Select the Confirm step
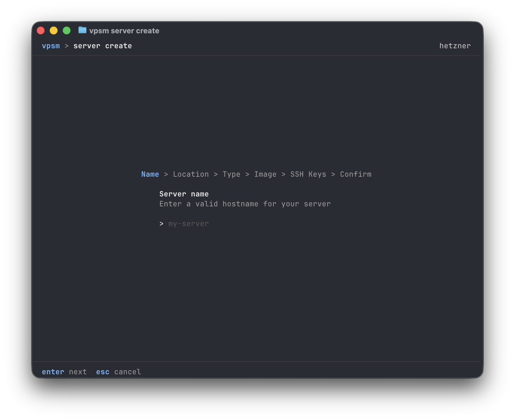The height and width of the screenshot is (420, 515). [x=355, y=174]
